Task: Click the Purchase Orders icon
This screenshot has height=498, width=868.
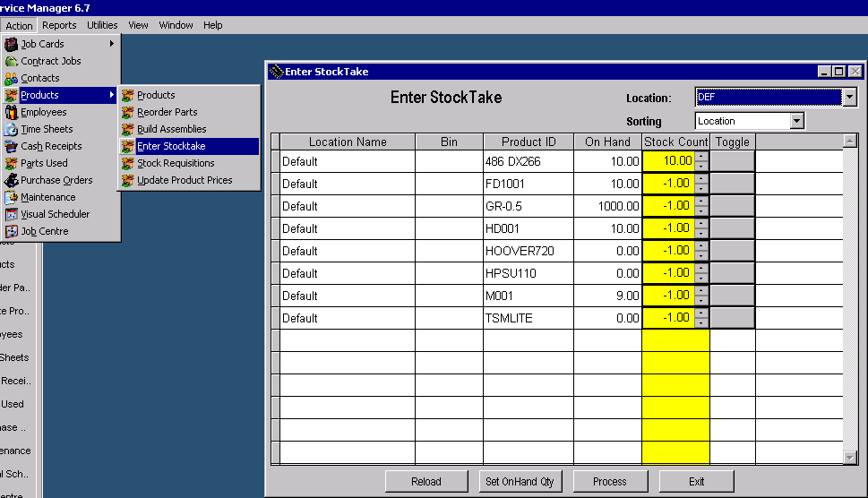Action: tap(12, 180)
